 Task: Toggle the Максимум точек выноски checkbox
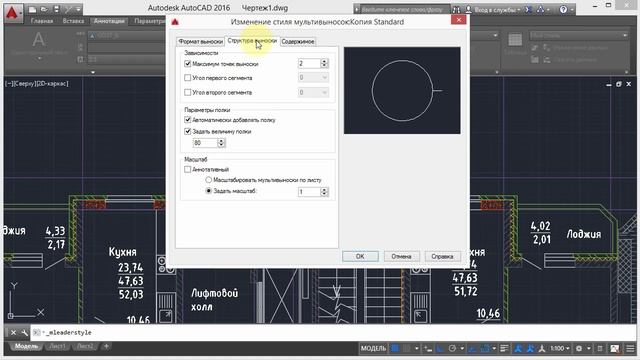pos(188,64)
